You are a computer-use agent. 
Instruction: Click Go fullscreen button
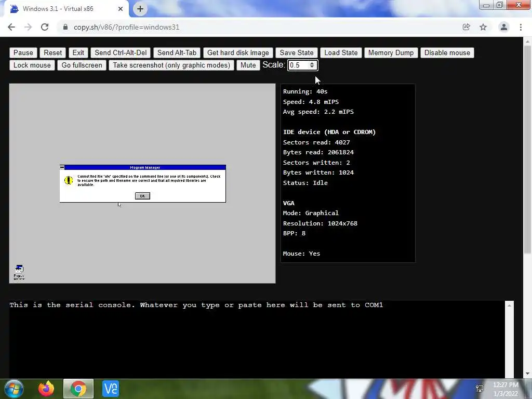[x=82, y=65]
